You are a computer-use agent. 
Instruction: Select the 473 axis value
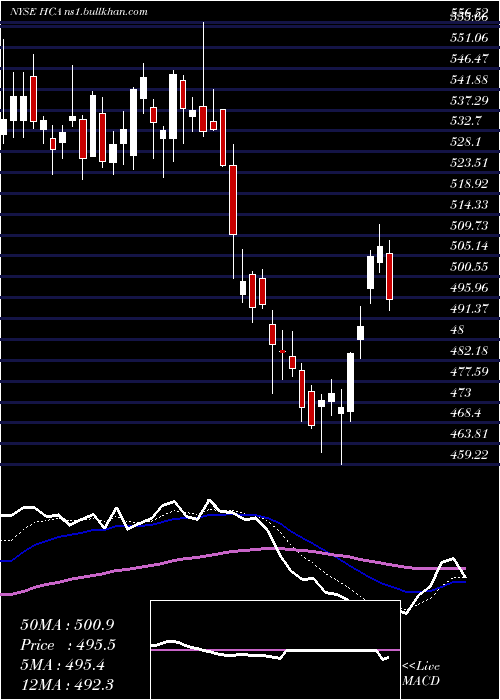pos(461,392)
